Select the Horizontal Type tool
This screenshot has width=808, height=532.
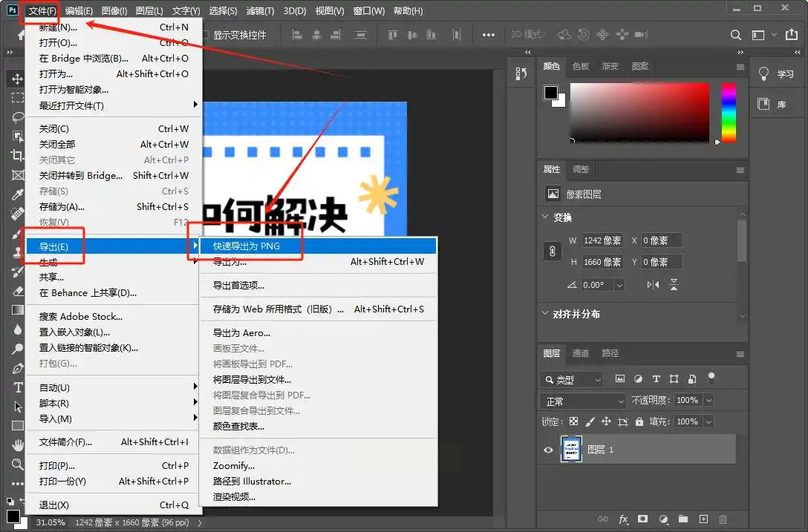tap(17, 387)
